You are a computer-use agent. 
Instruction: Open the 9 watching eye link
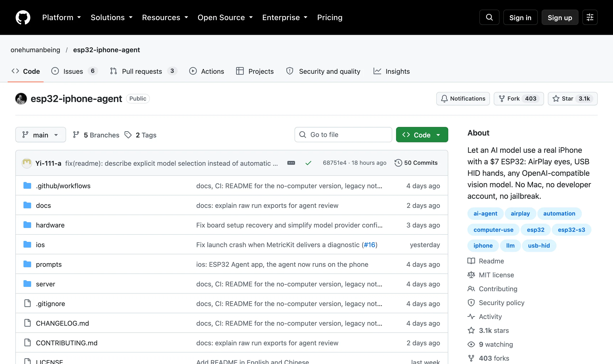[x=490, y=344]
